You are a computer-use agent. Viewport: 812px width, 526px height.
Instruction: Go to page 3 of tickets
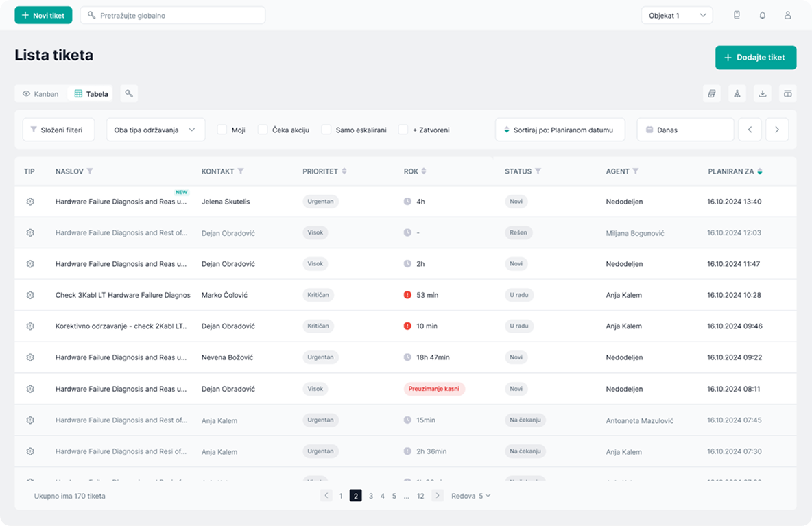click(x=371, y=496)
